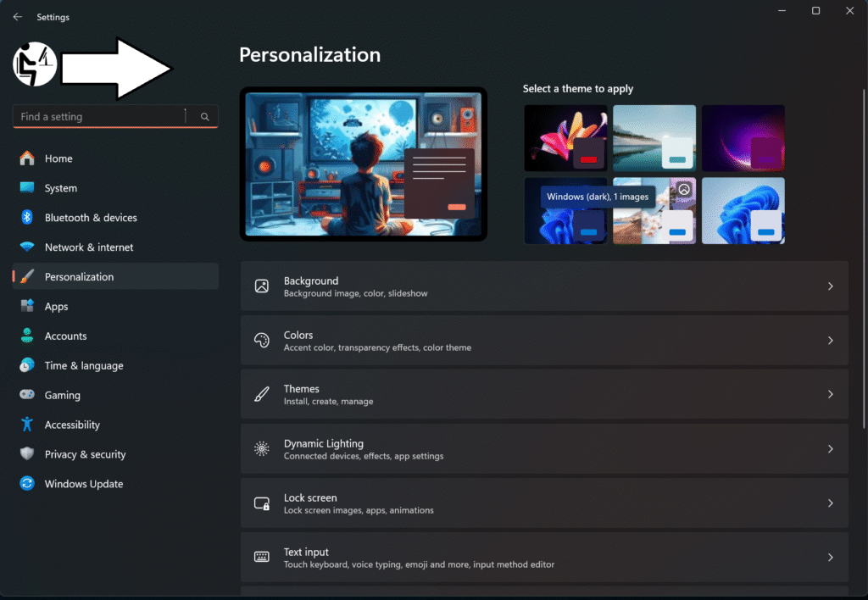
Task: Click the Network & internet Wi-Fi icon
Action: tap(26, 247)
